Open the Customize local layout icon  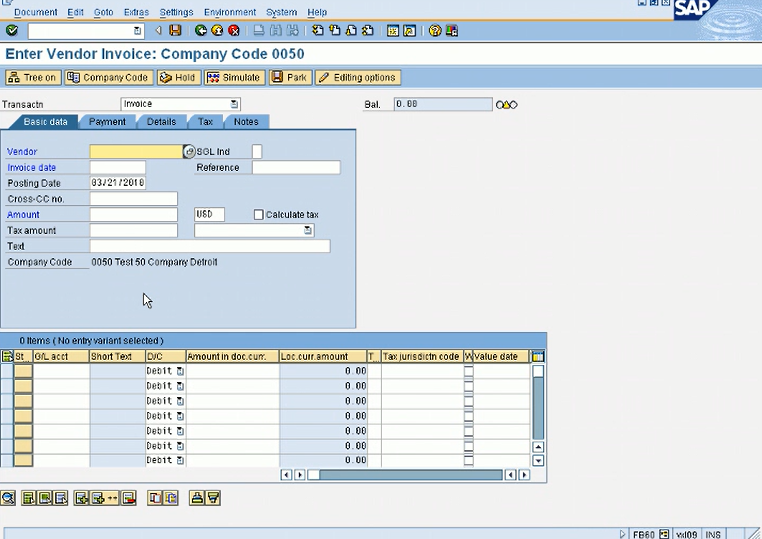451,31
